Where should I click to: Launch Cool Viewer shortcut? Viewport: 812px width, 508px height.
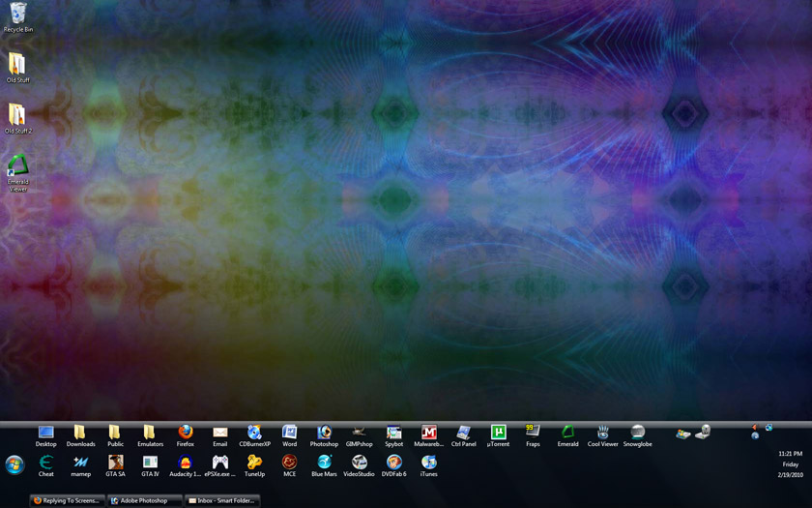click(x=603, y=436)
